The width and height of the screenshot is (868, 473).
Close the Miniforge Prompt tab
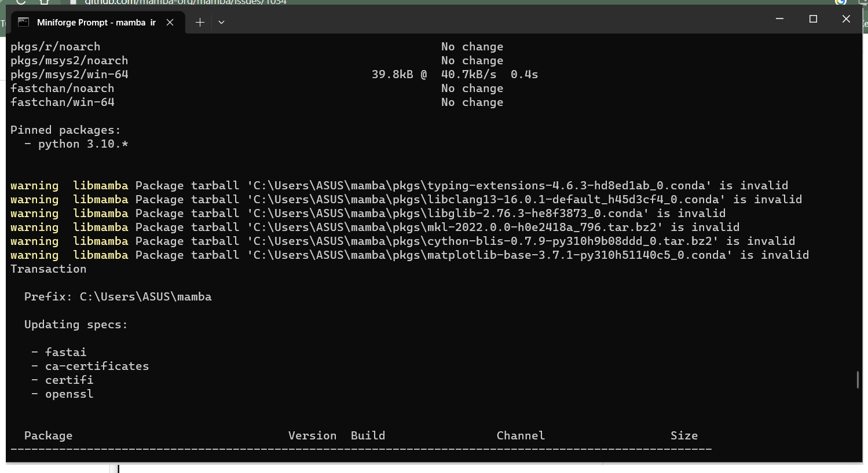169,22
